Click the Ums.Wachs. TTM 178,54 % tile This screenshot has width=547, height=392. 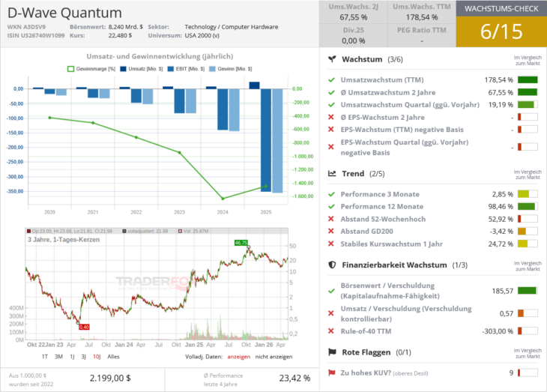point(422,12)
